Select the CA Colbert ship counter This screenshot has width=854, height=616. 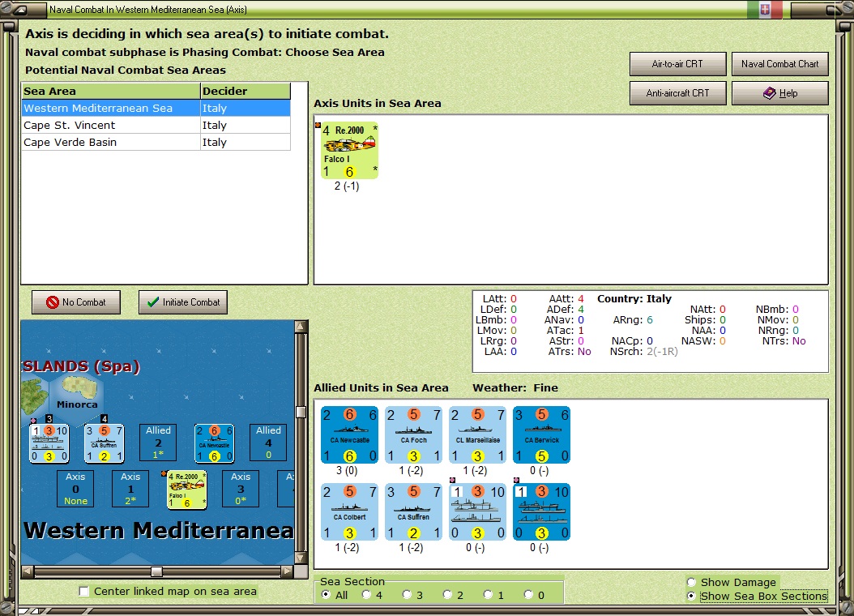tap(350, 512)
